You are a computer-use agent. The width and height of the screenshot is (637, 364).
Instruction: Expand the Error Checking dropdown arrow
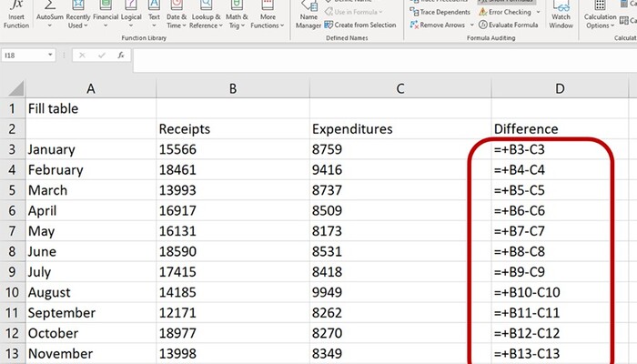(x=539, y=12)
